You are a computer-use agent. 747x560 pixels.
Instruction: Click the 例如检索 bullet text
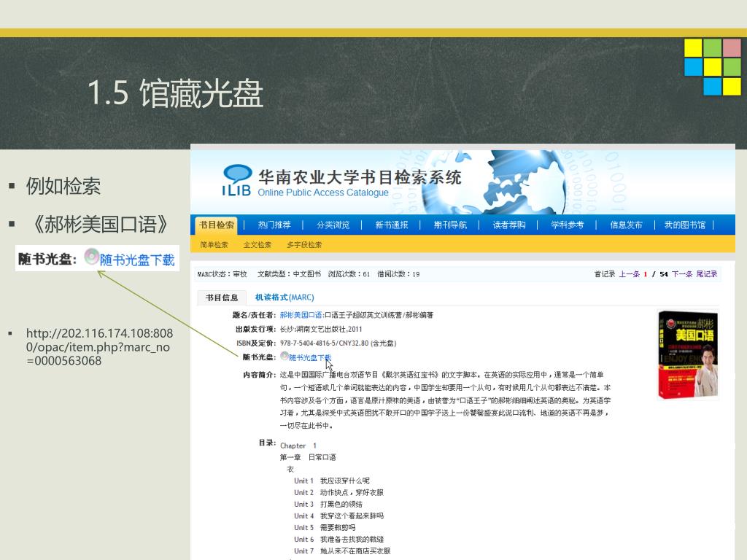pos(63,186)
